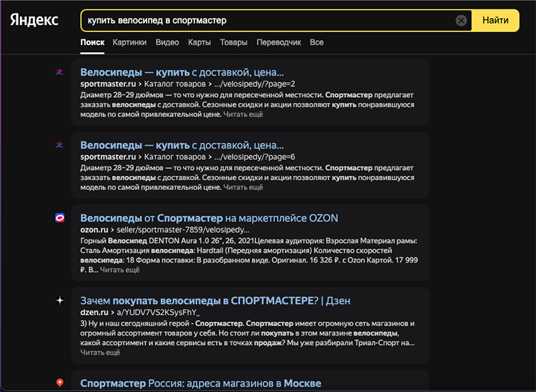Screen dimensions: 536x392
Task: Expand Читать ещё in the page=2 Sportmaster result
Action: (x=243, y=114)
